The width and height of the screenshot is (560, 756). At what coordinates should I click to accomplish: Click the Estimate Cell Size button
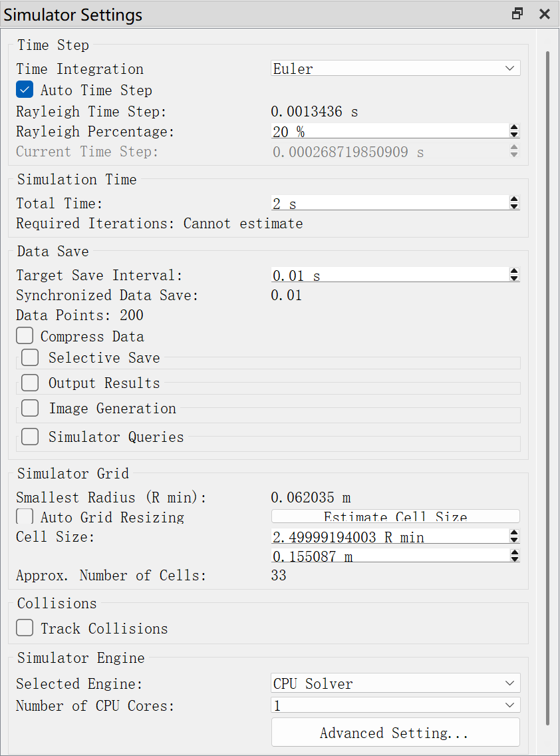[x=396, y=516]
